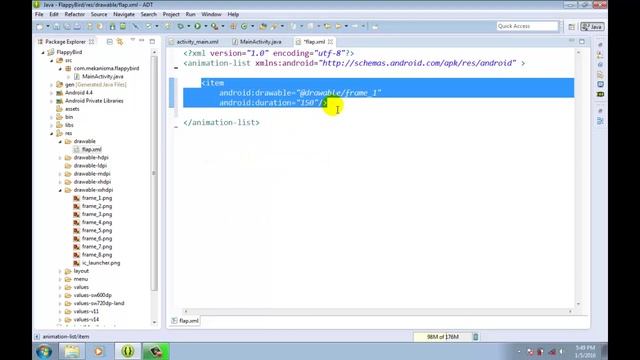Image resolution: width=640 pixels, height=360 pixels.
Task: Click the Save toolbar icon
Action: pos(57,27)
